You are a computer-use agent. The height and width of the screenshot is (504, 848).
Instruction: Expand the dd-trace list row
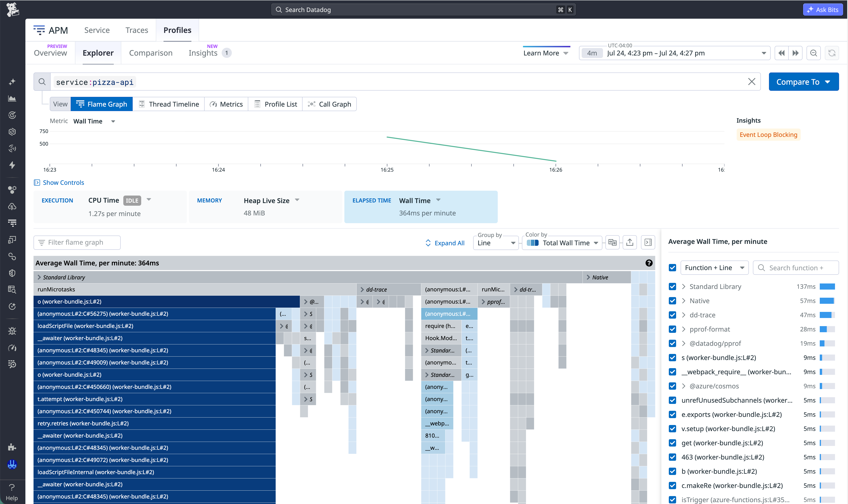click(684, 315)
